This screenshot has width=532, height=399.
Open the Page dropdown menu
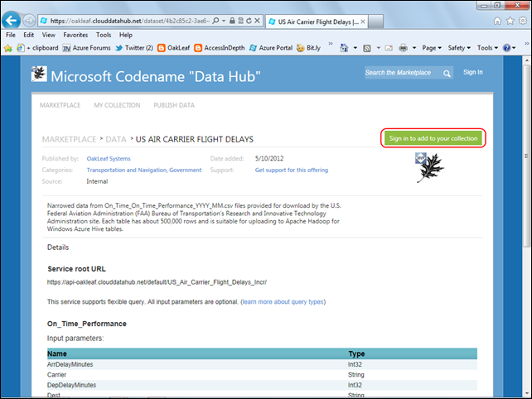(432, 48)
